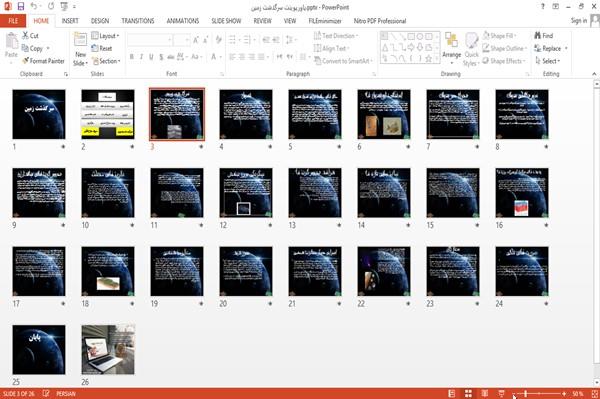
Task: Toggle Bold formatting
Action: [x=132, y=57]
